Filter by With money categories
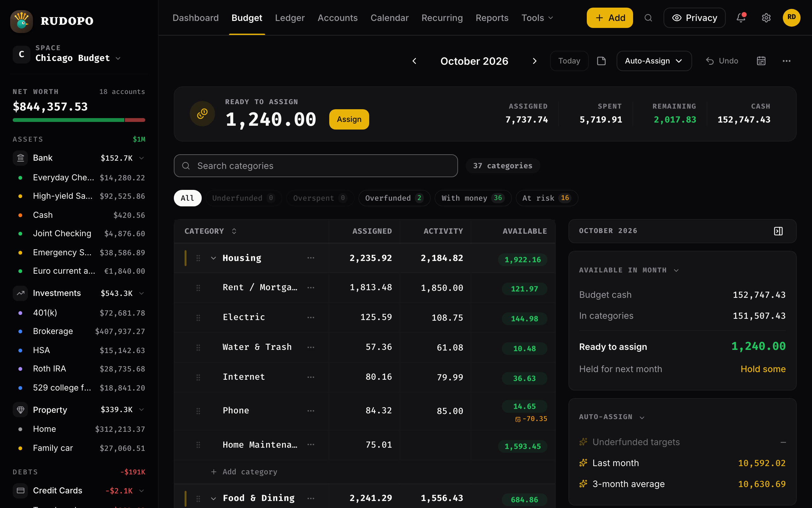812x508 pixels. (473, 198)
